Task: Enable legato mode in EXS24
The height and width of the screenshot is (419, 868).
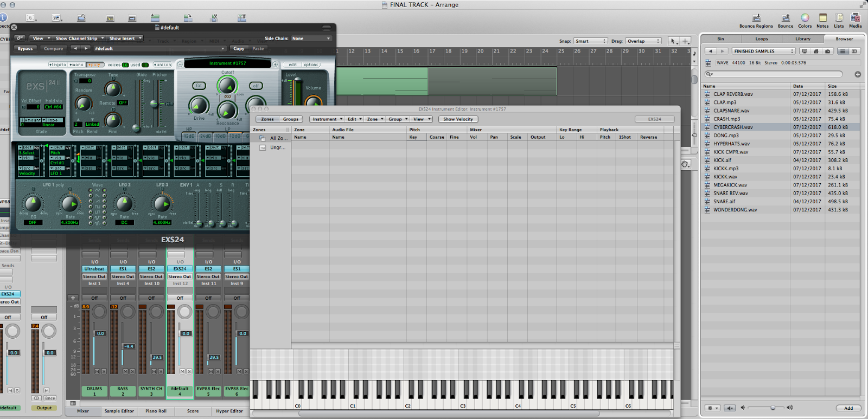Action: pos(58,65)
